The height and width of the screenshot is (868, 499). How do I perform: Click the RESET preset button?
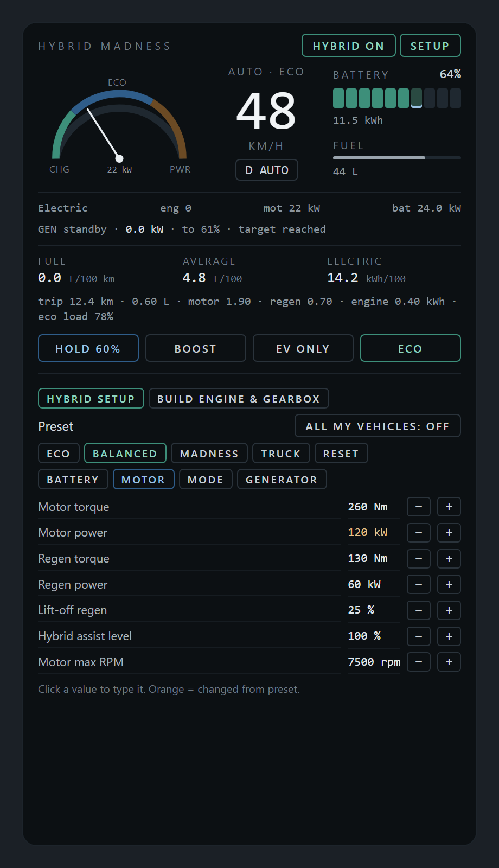coord(341,454)
